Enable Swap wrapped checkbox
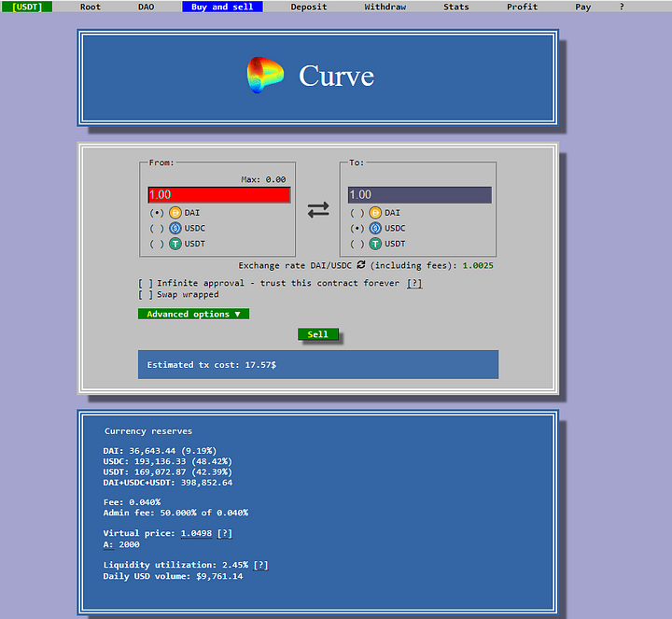This screenshot has width=672, height=619. coord(146,295)
